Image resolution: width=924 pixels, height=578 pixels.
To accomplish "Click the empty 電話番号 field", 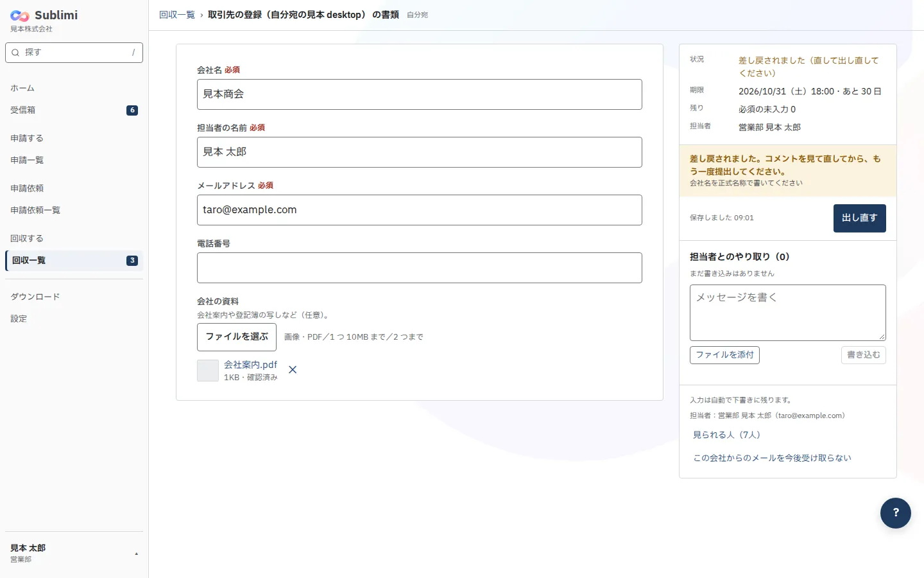I will point(420,268).
